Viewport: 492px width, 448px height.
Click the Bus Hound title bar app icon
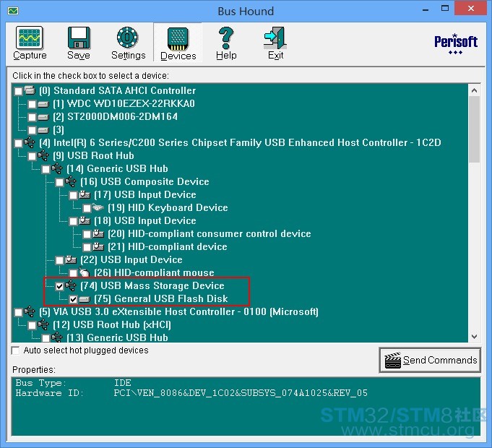13,11
